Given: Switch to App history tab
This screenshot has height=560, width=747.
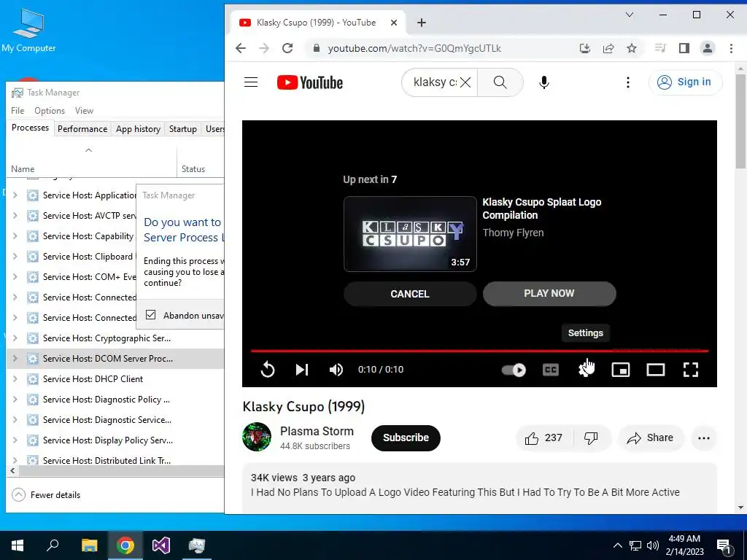Looking at the screenshot, I should [138, 129].
